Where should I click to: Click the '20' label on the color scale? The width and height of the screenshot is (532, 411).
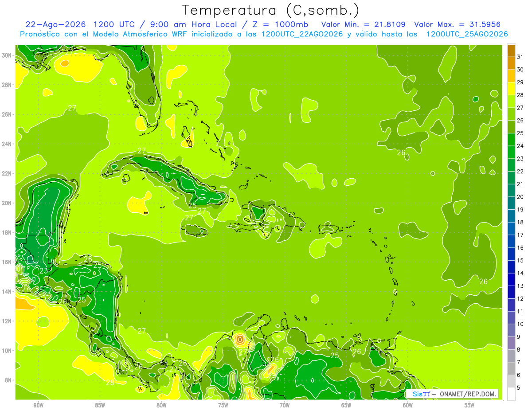(x=520, y=197)
